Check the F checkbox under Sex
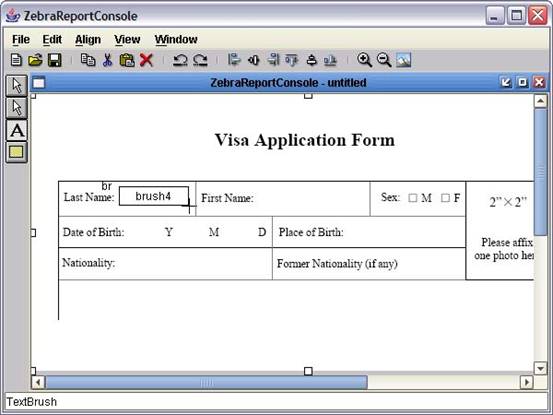This screenshot has width=553, height=415. coord(445,198)
